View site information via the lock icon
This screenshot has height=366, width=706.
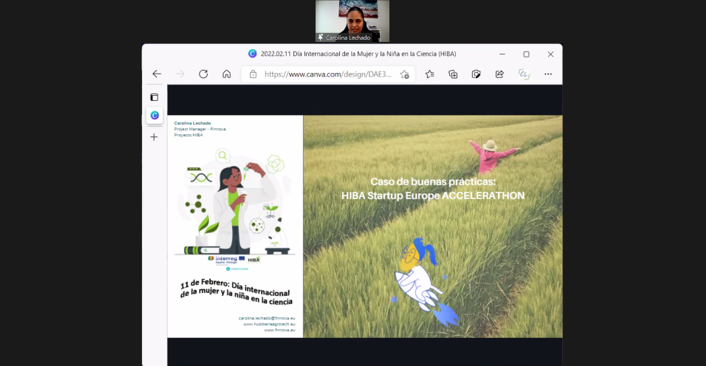click(253, 74)
